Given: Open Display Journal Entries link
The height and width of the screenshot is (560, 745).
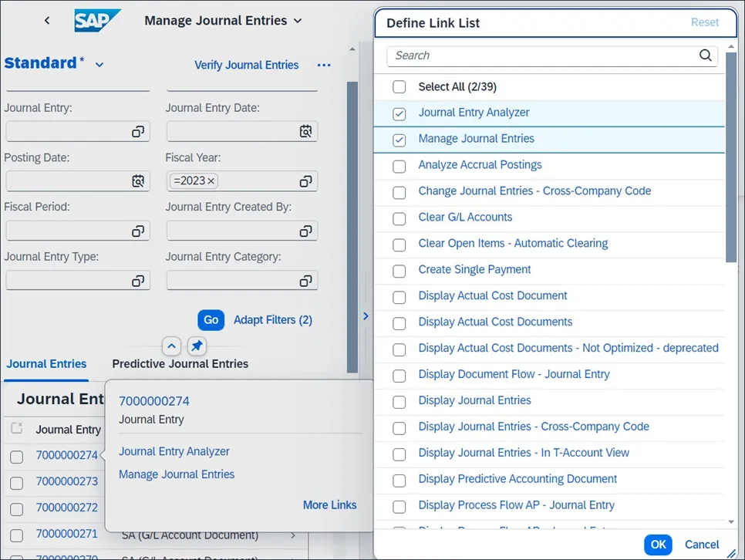Looking at the screenshot, I should click(x=474, y=400).
